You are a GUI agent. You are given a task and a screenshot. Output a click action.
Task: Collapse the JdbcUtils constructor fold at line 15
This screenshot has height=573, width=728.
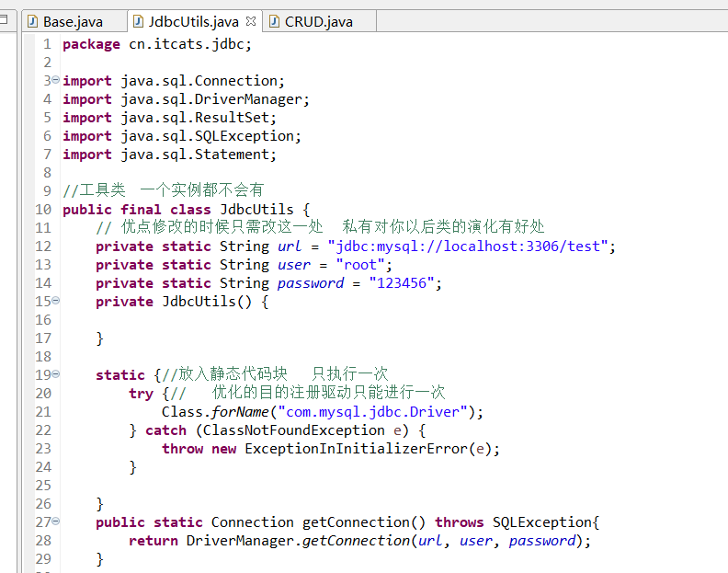pos(56,300)
